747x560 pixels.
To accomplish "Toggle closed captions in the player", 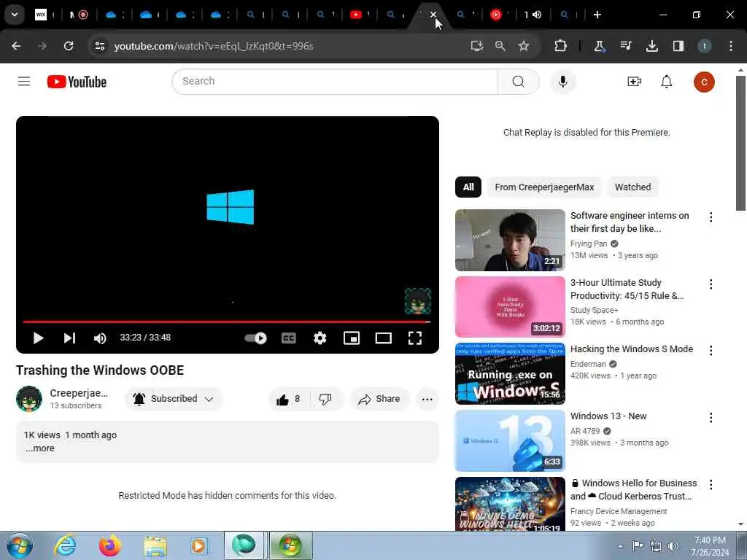I will pos(289,338).
